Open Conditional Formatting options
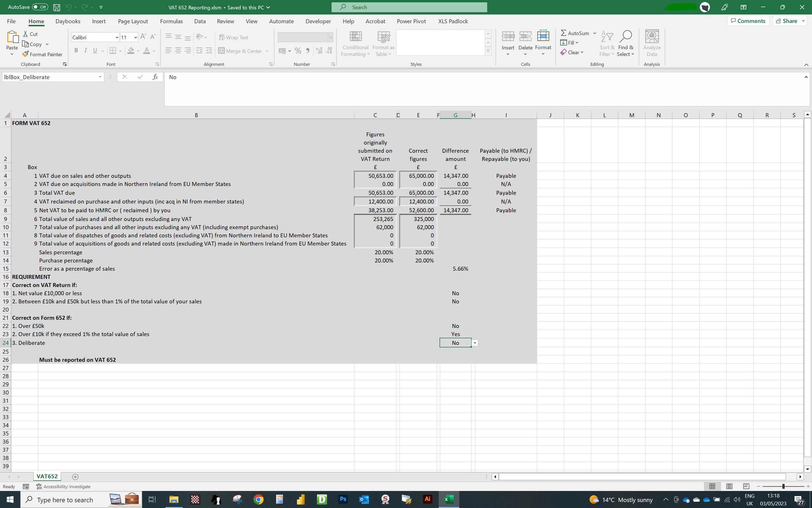 point(355,43)
